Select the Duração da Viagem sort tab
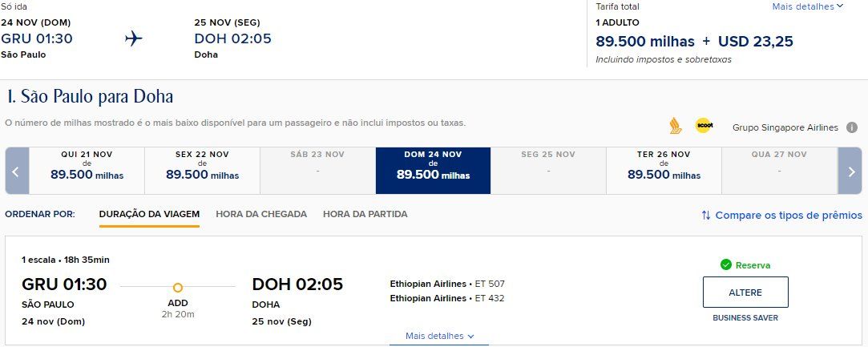 [149, 214]
